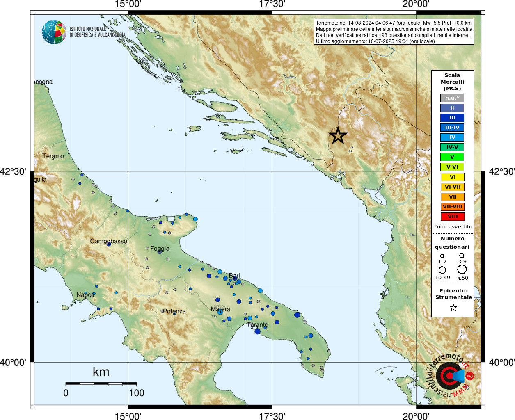Click the Taranto data point circle
515x420 pixels.
pyautogui.click(x=257, y=331)
